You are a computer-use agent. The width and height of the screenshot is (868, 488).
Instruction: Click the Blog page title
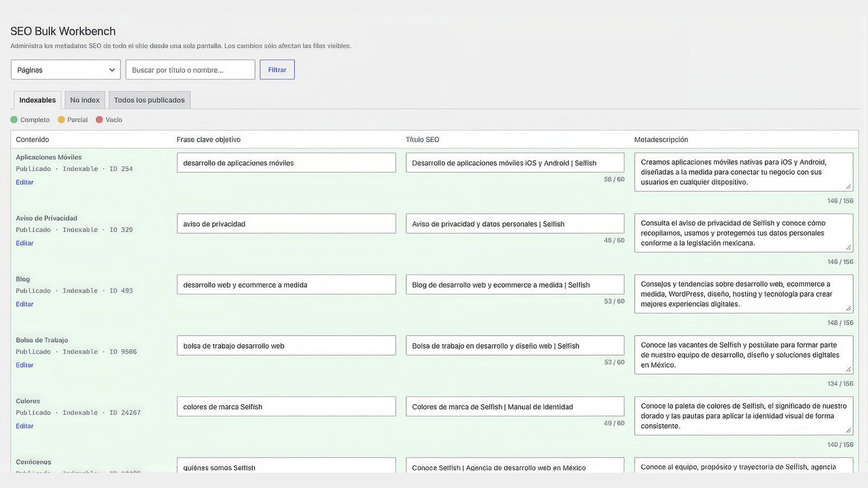point(23,279)
